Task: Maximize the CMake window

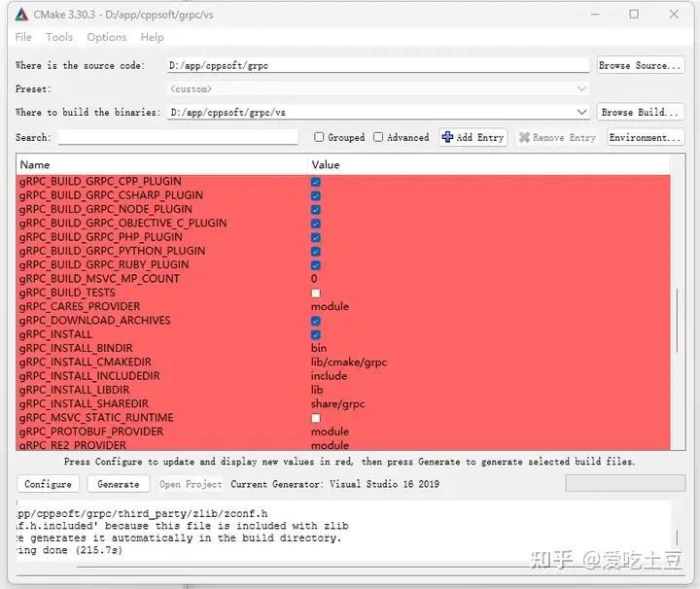Action: 634,15
